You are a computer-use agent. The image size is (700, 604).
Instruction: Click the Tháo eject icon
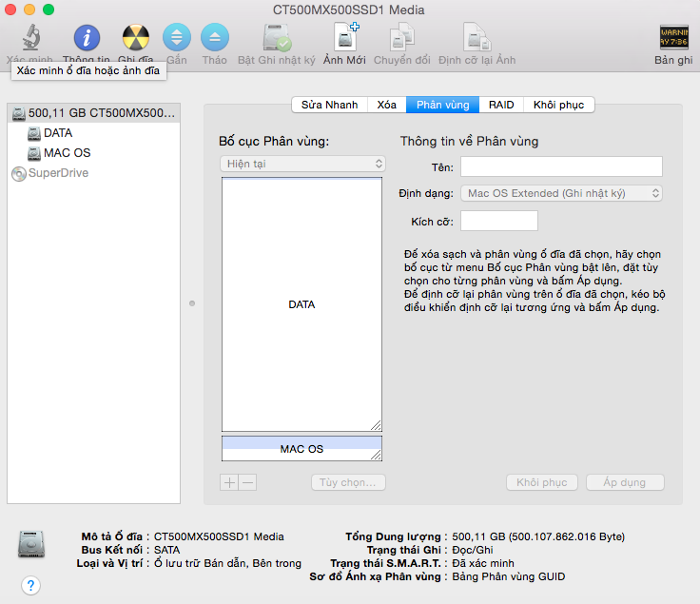click(215, 37)
